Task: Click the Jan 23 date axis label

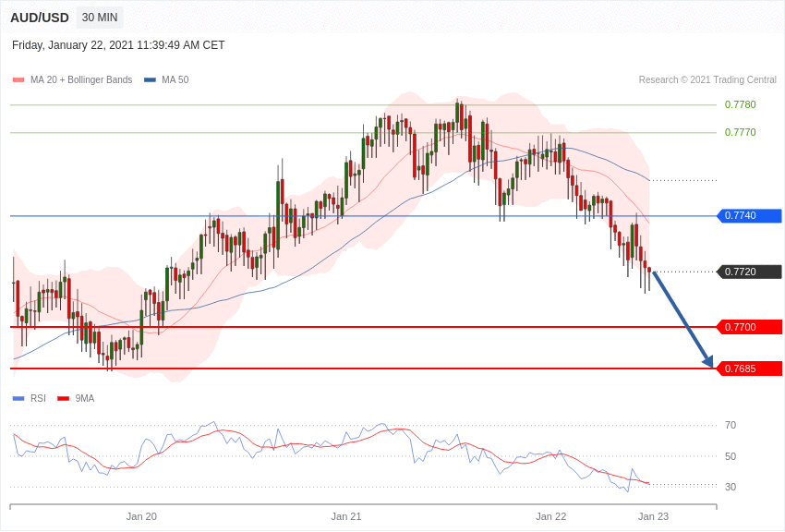Action: tap(653, 516)
